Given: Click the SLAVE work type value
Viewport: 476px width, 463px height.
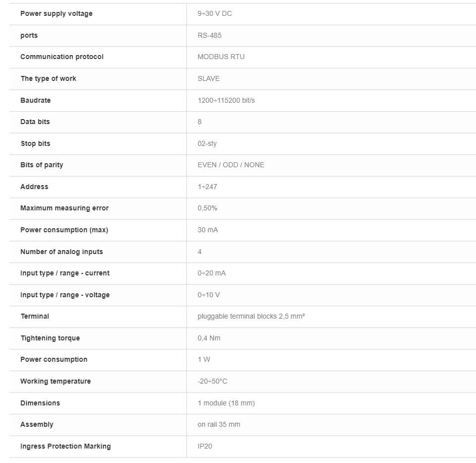Looking at the screenshot, I should [x=208, y=78].
